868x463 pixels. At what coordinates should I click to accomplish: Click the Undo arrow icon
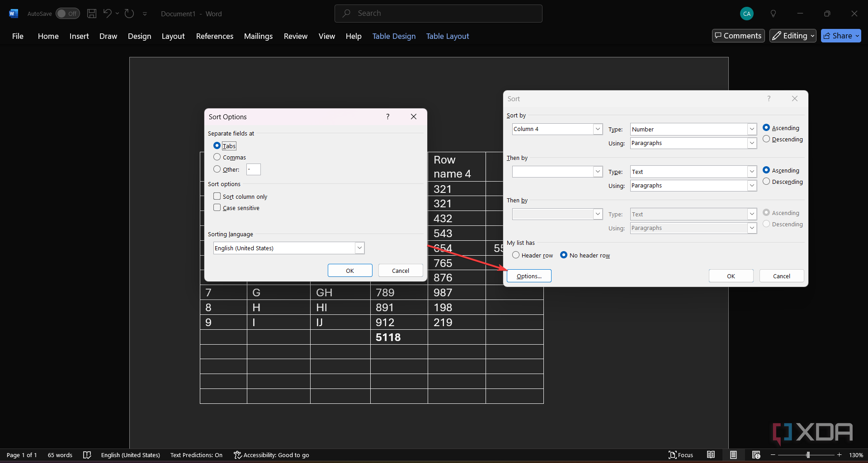(107, 14)
